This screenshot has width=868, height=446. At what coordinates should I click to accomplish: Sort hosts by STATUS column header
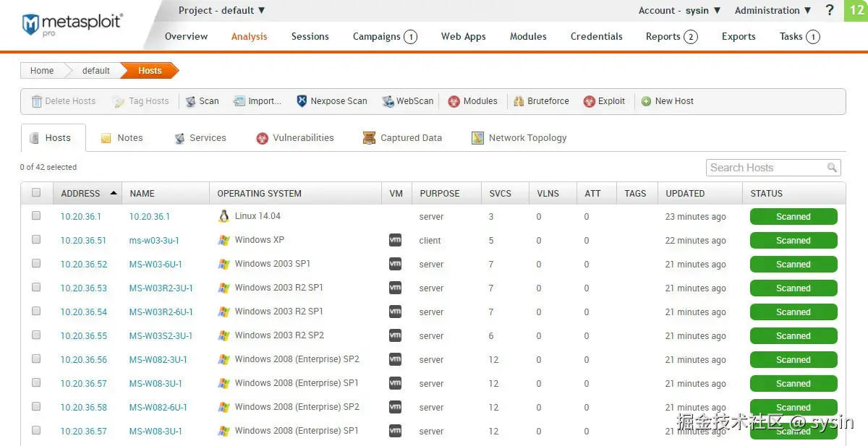793,193
